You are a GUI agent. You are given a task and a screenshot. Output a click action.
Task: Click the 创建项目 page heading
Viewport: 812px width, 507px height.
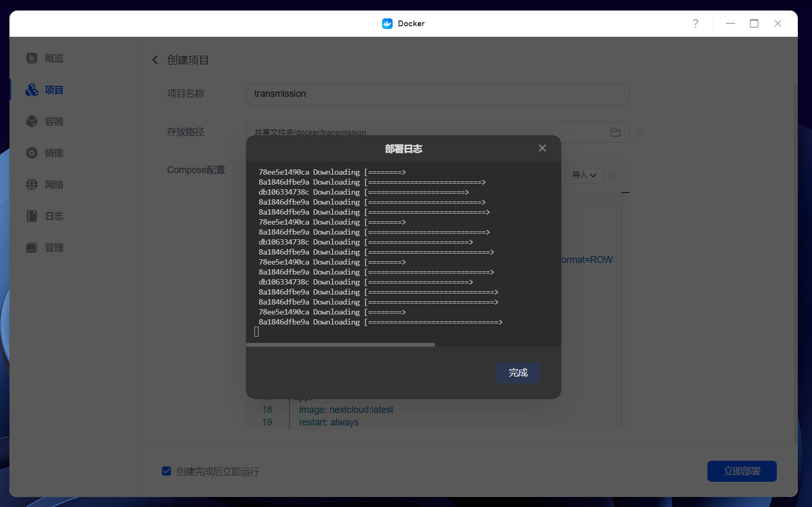[x=188, y=60]
